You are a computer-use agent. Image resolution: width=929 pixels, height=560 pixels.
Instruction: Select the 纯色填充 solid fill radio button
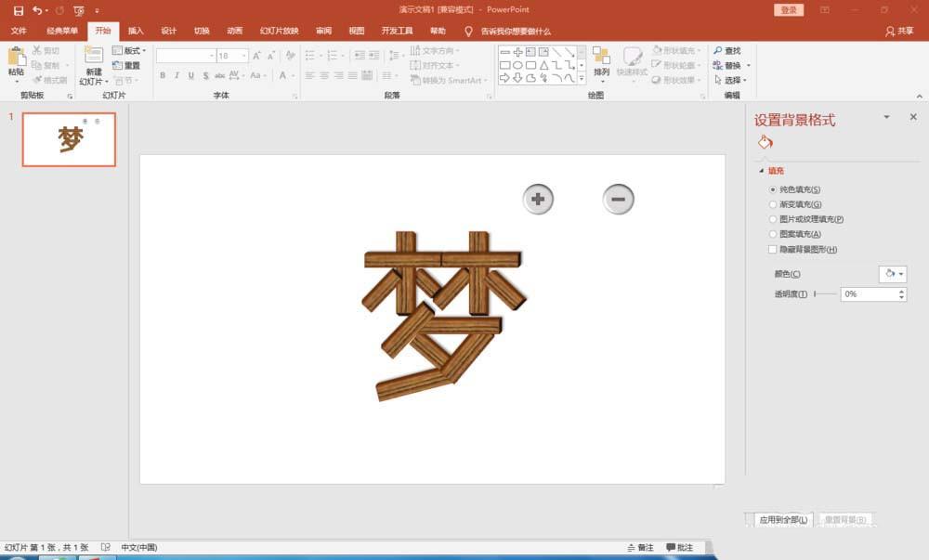[771, 189]
